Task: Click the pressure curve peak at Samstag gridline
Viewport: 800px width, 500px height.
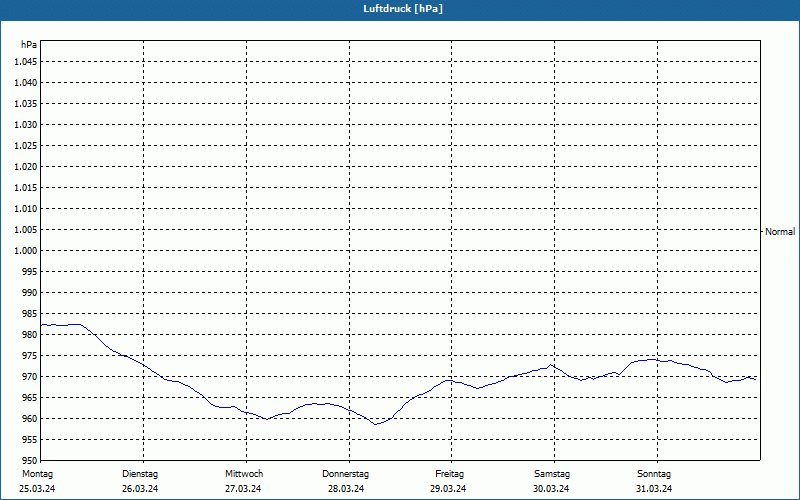Action: 551,365
